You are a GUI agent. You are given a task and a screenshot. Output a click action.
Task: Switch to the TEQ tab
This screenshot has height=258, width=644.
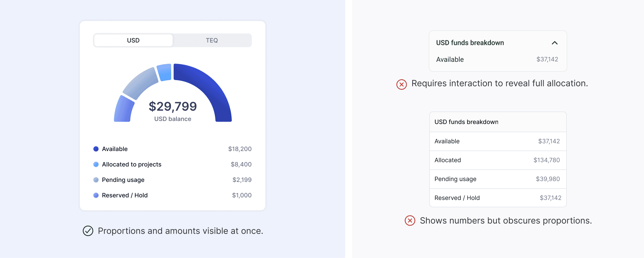212,40
